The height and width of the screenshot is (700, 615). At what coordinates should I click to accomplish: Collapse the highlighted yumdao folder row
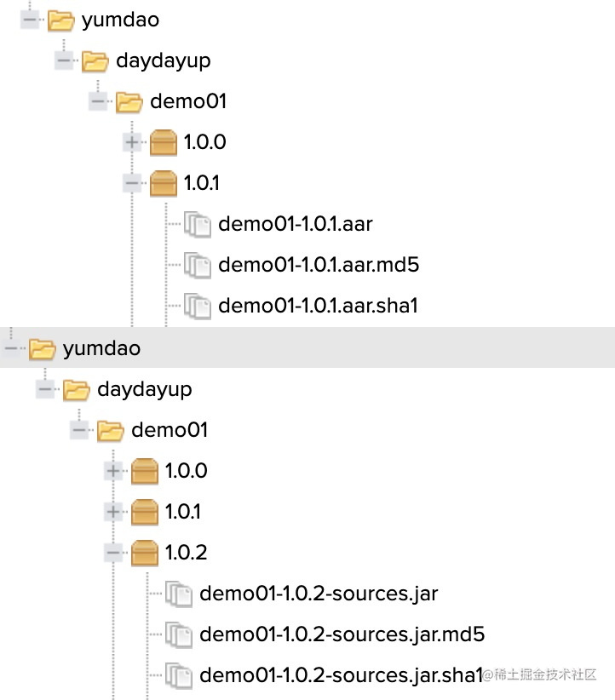[10, 348]
